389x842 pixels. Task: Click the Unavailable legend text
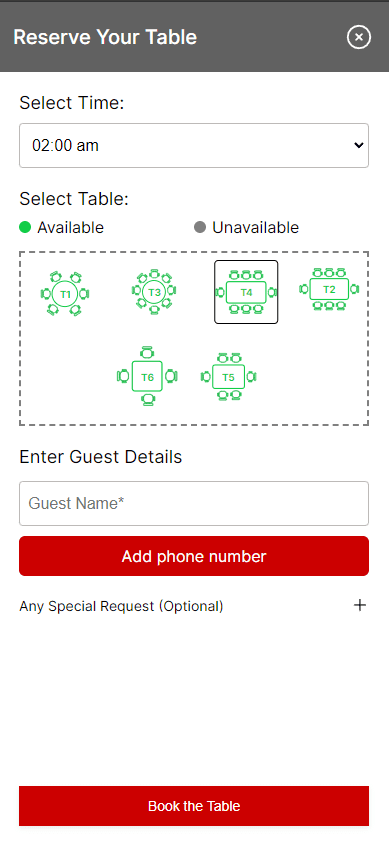pos(255,228)
